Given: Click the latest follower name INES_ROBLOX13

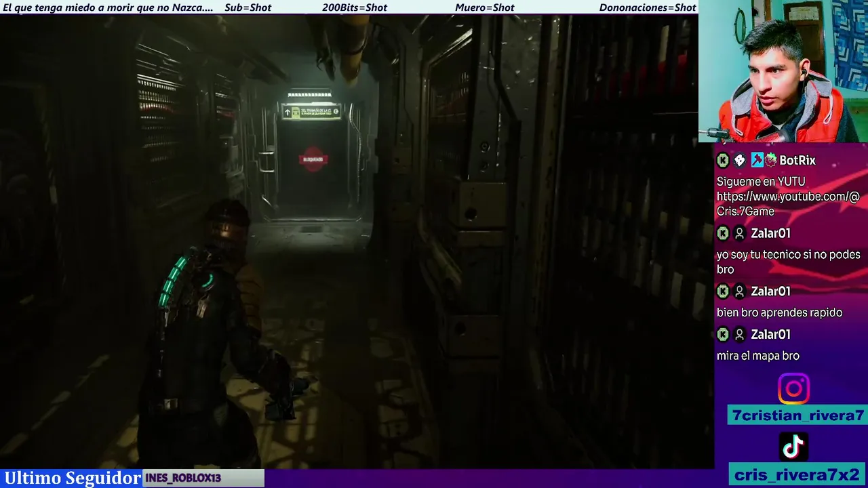Looking at the screenshot, I should (183, 478).
